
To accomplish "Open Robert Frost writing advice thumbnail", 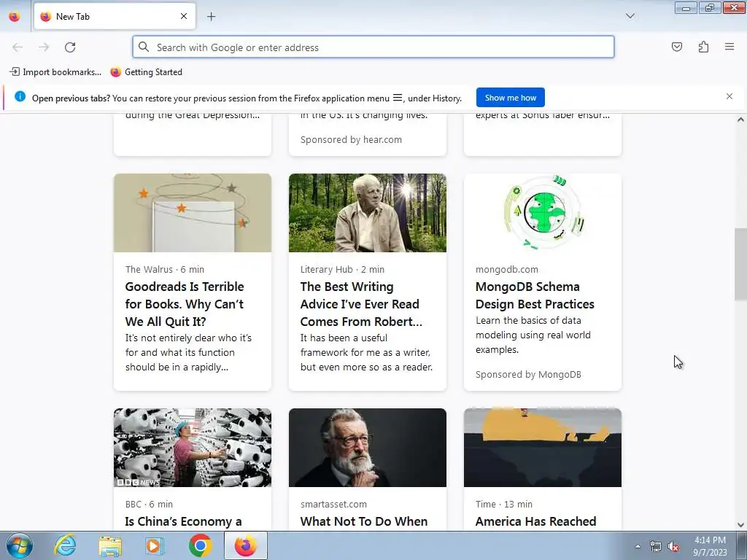I will [368, 213].
